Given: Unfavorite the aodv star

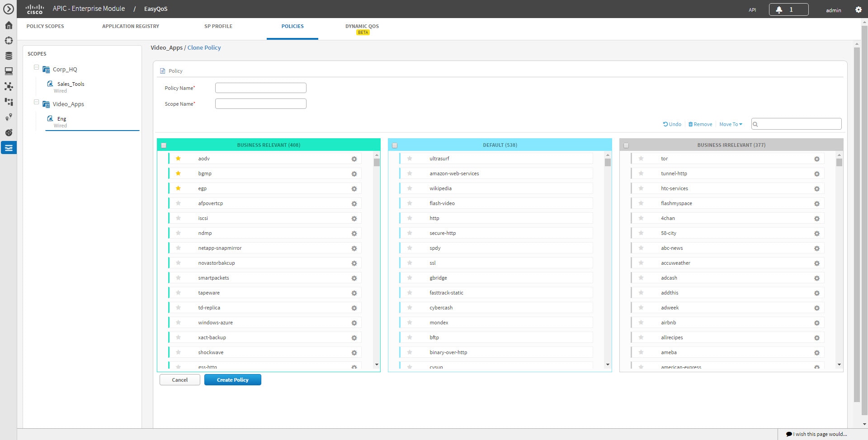Looking at the screenshot, I should (178, 158).
